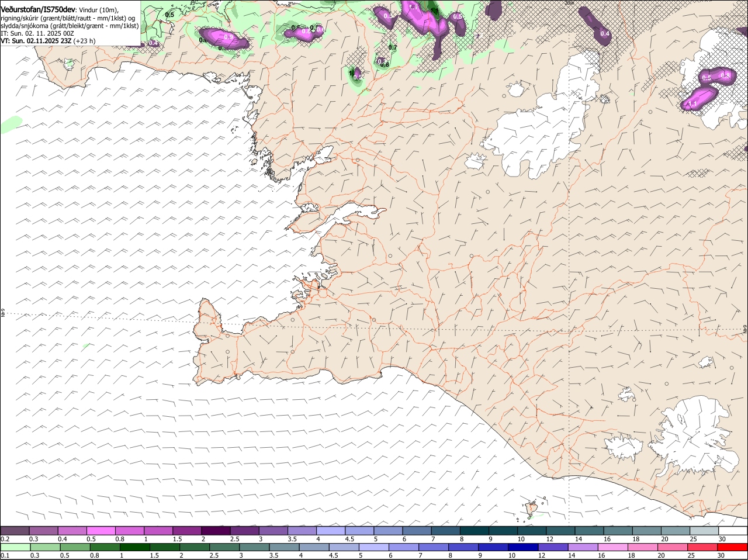The height and width of the screenshot is (560, 748).
Task: Click the Veðurstofan/IS750dev title text
Action: (38, 10)
